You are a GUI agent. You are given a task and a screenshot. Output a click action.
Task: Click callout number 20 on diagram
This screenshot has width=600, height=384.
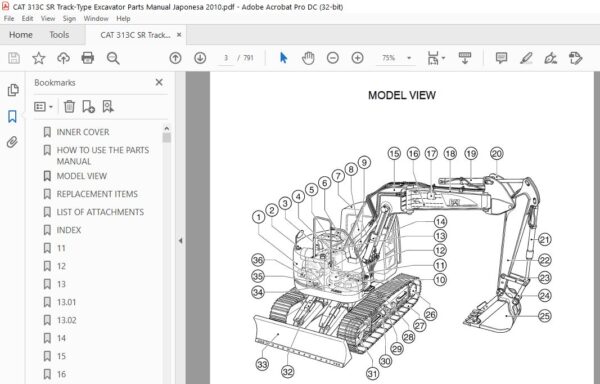coord(496,154)
